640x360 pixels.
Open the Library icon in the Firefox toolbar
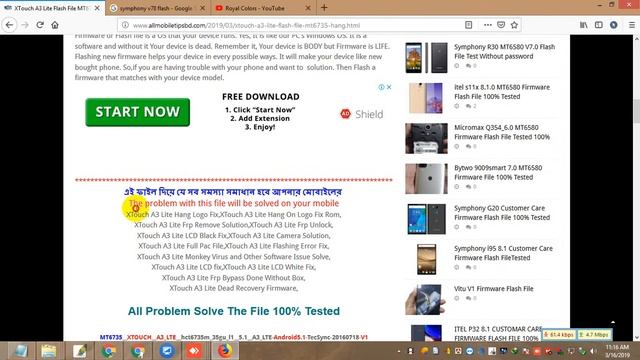click(584, 25)
